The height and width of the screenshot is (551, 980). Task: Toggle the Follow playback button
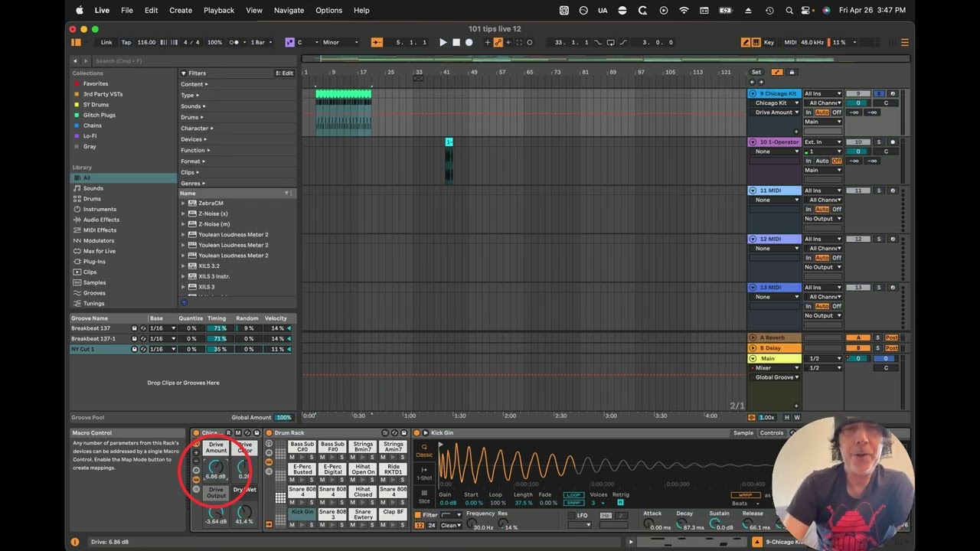click(x=377, y=42)
